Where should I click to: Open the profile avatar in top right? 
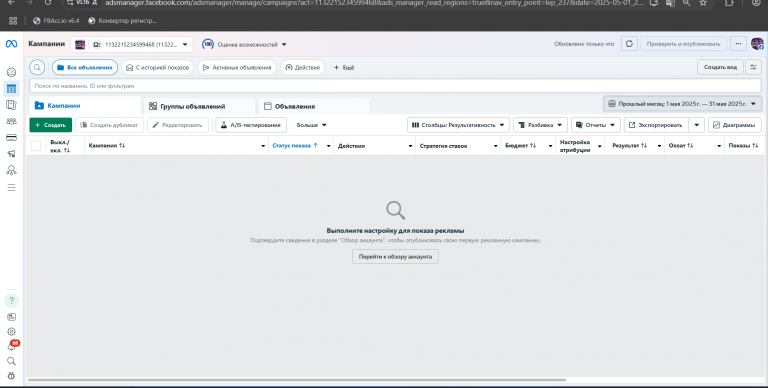point(757,44)
